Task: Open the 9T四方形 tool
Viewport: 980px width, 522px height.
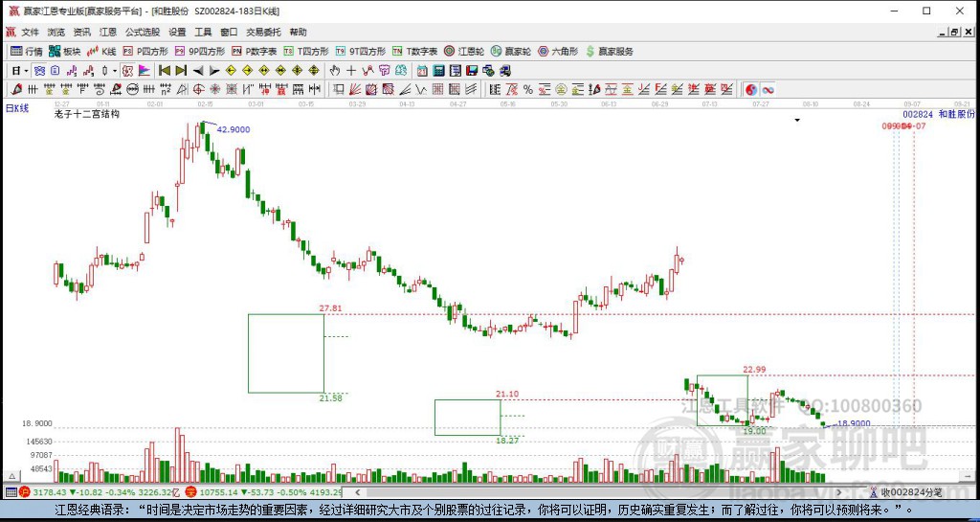Action: (361, 52)
